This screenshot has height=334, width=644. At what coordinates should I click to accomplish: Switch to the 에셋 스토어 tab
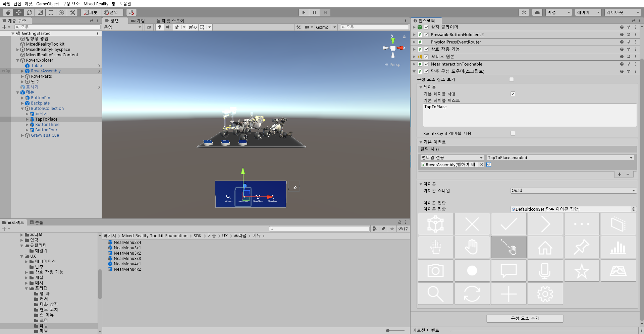170,20
